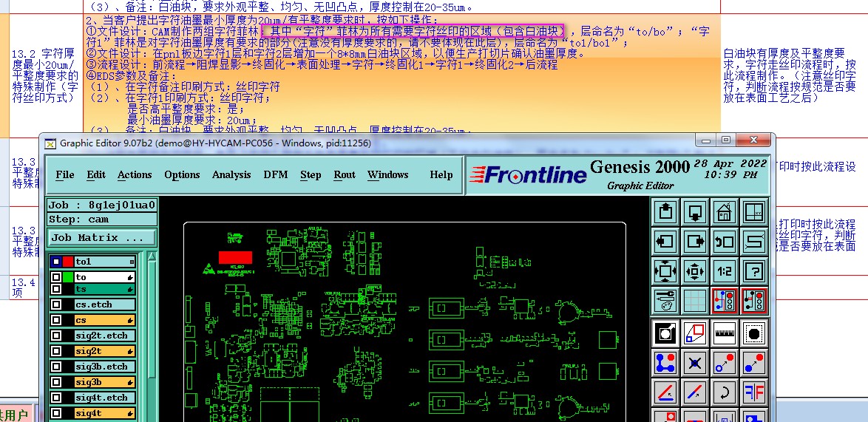Screen dimensions: 868x422
Task: Open the DFM menu
Action: point(276,174)
